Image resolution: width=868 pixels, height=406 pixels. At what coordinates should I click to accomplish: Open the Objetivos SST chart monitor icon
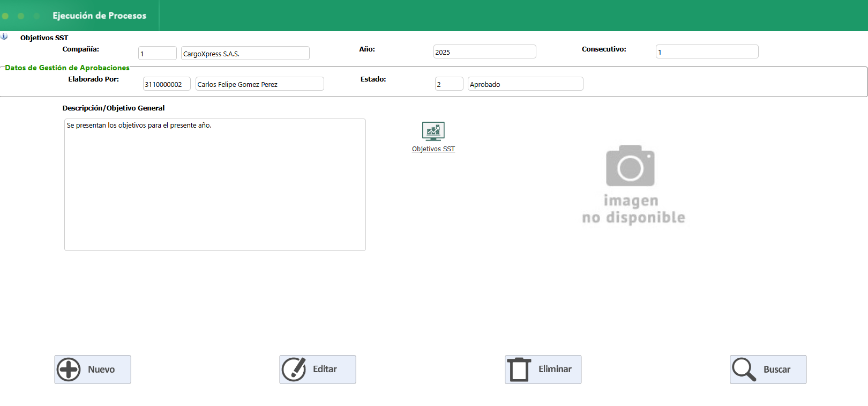(433, 131)
